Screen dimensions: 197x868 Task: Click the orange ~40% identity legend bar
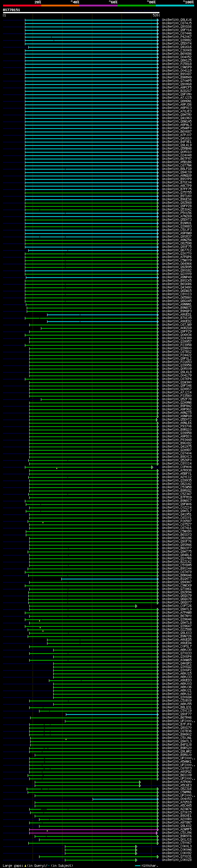[60, 6]
